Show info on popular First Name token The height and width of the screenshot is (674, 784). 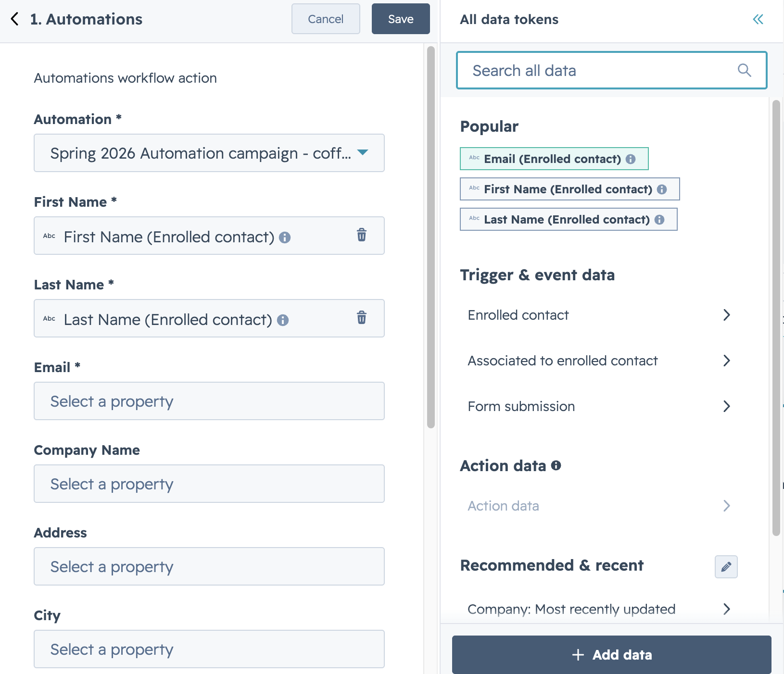point(662,189)
